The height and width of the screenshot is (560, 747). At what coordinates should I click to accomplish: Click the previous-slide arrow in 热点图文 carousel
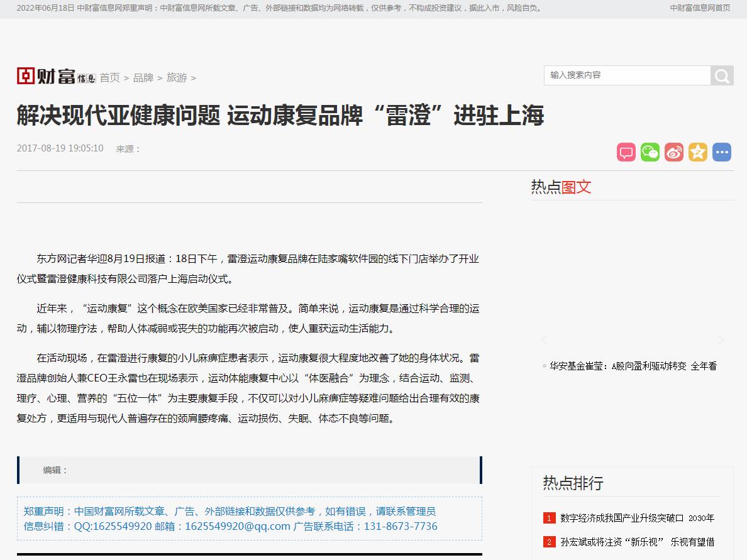[x=544, y=339]
